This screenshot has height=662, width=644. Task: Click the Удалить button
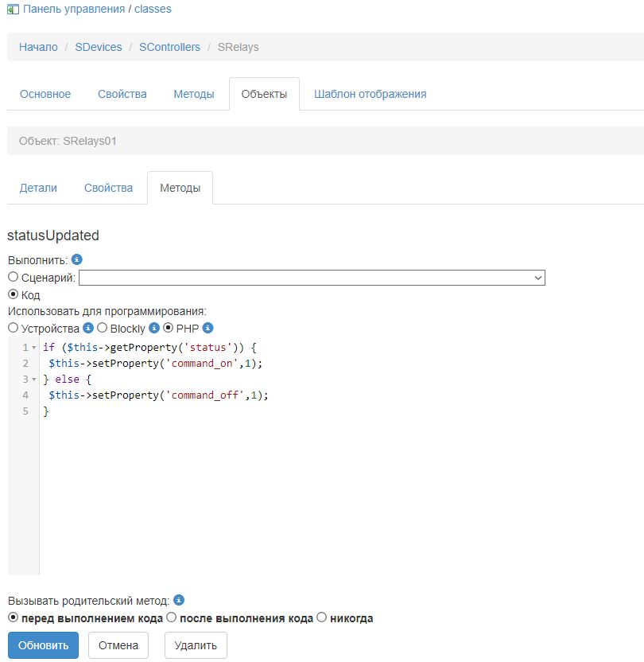(x=196, y=645)
